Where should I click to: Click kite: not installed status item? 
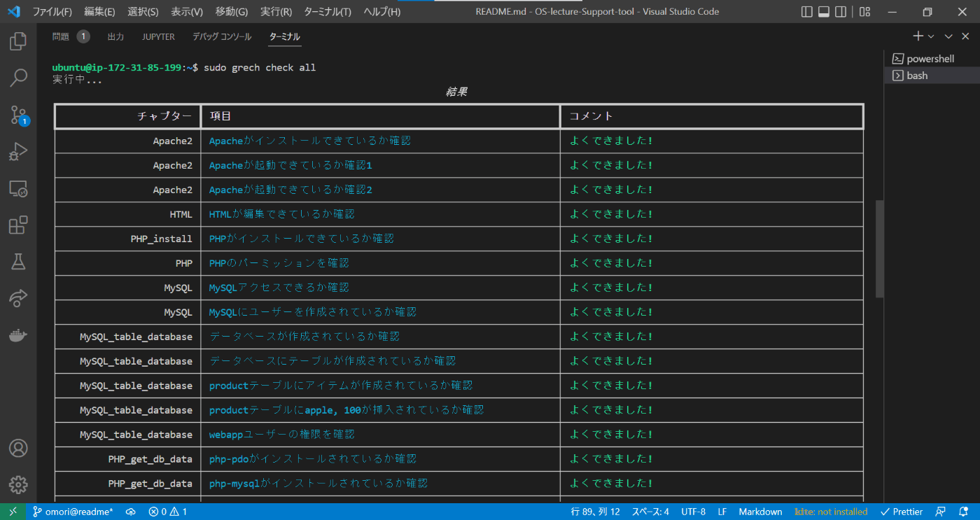click(x=831, y=512)
